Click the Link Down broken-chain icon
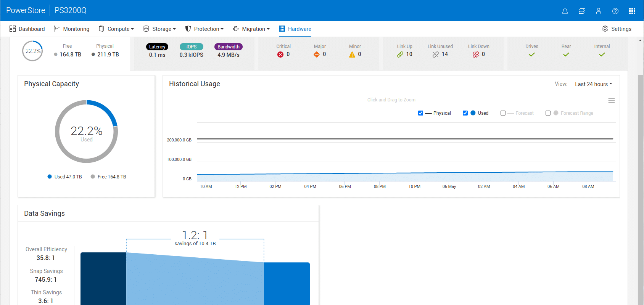This screenshot has width=644, height=305. click(x=476, y=55)
